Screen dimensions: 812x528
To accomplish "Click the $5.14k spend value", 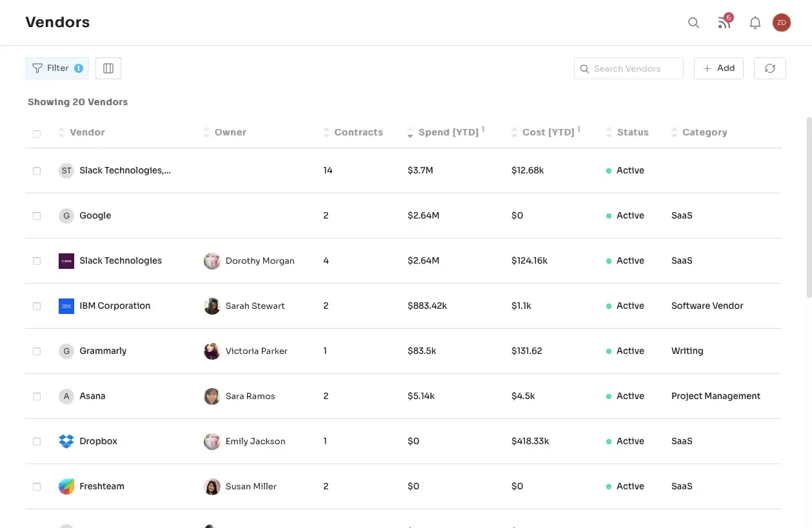I will tap(421, 396).
